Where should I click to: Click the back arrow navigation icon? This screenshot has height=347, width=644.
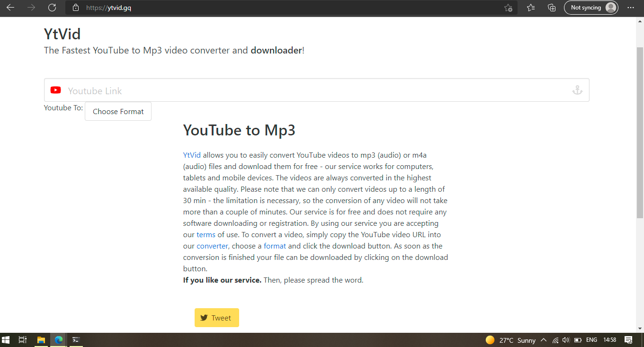click(10, 8)
